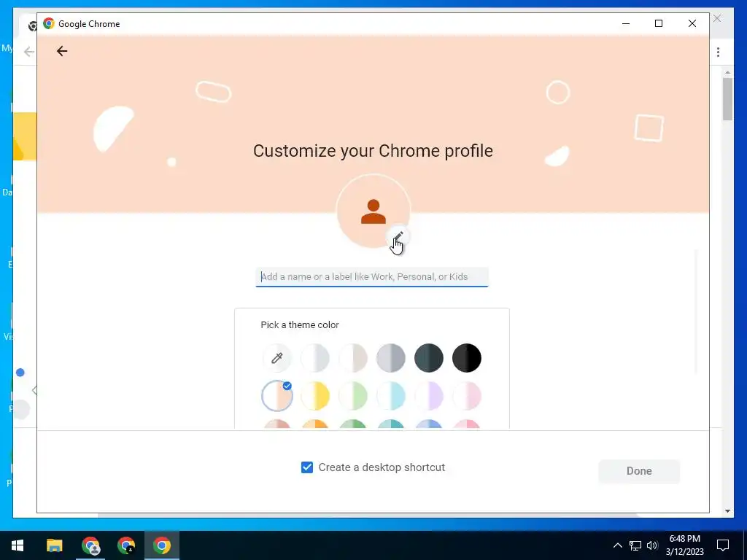Click the profile avatar picture
The image size is (747, 560).
(373, 211)
